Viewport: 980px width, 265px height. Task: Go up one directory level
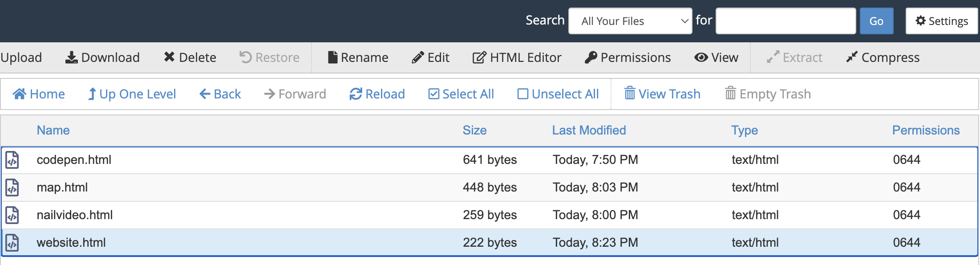click(x=132, y=94)
